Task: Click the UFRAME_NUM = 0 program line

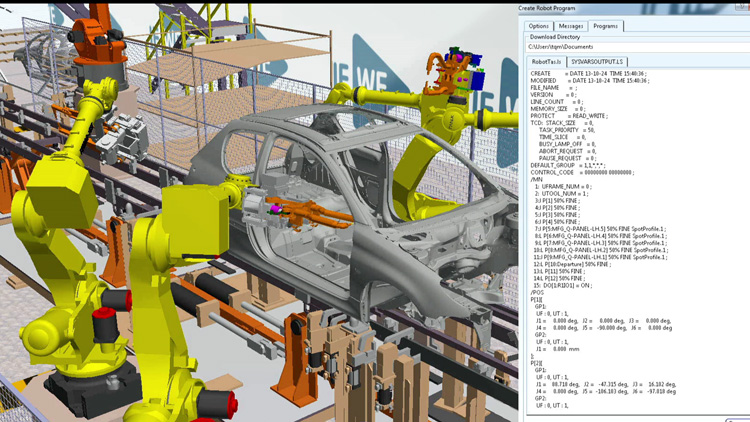Action: [565, 186]
